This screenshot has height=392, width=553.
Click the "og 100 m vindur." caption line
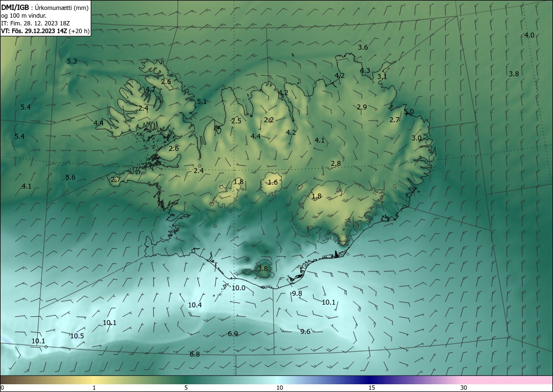tap(24, 15)
